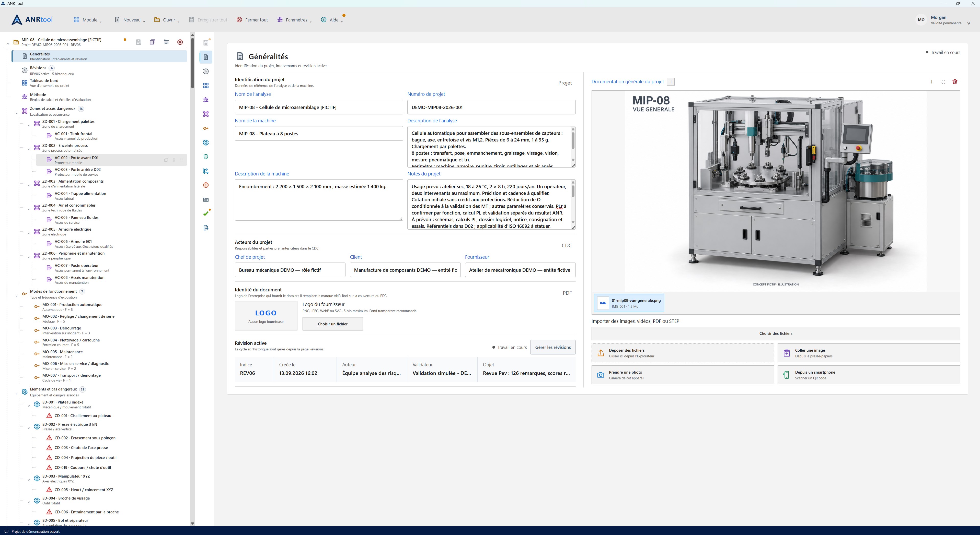Expand the documentation preview to fullscreen
This screenshot has width=980, height=535.
coord(943,82)
